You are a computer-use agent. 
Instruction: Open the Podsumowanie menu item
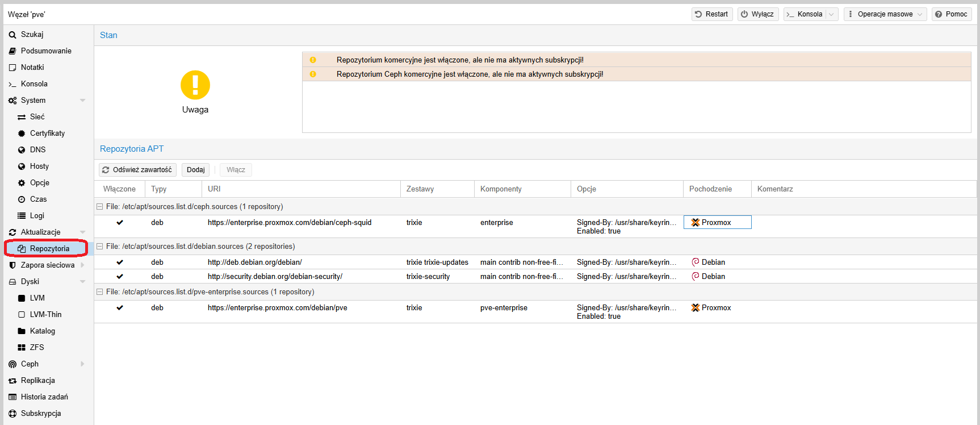[x=46, y=51]
